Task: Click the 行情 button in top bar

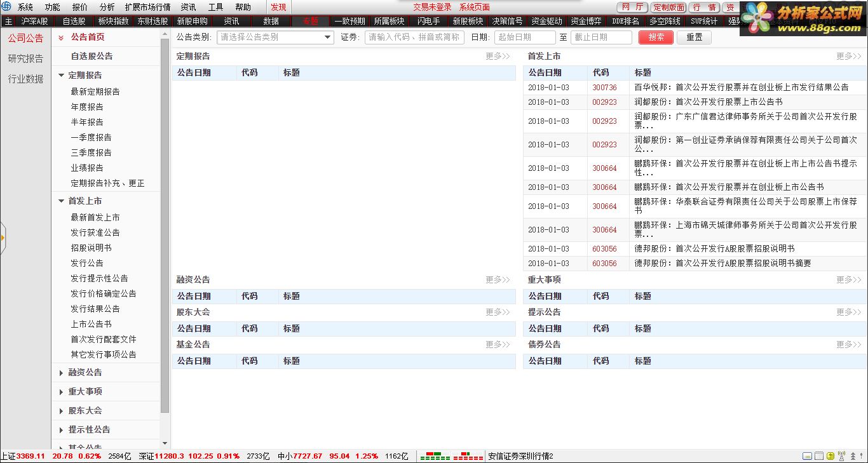Action: (704, 7)
